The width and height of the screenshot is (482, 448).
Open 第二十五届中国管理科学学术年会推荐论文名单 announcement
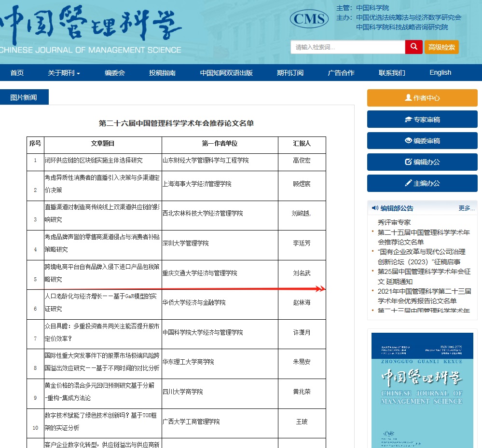[x=424, y=237]
